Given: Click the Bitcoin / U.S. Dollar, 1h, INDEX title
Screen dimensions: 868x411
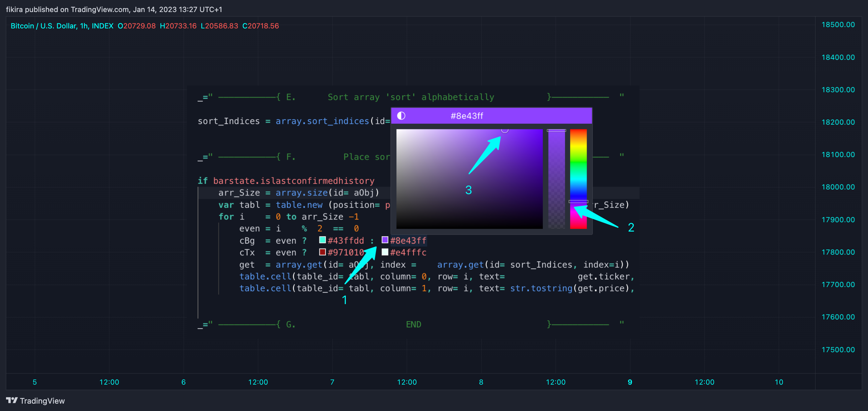Looking at the screenshot, I should click(62, 26).
